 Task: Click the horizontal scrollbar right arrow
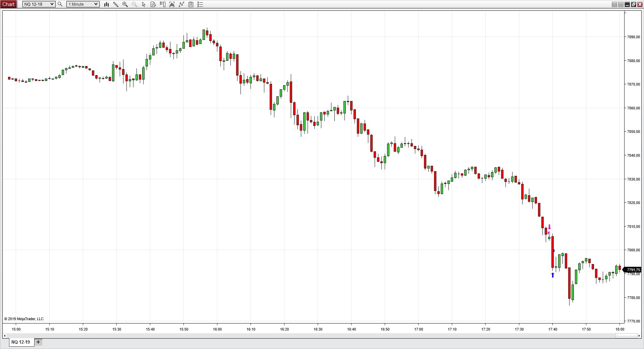[639, 336]
